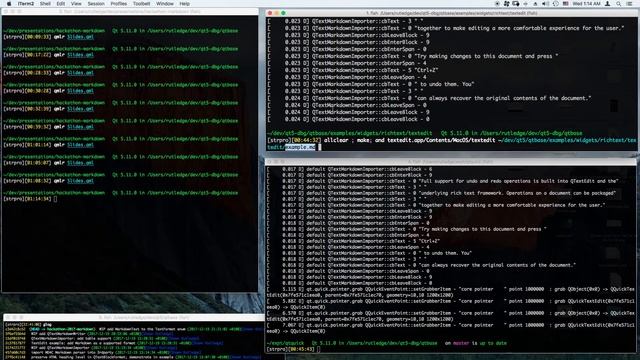Click the title bar of the hackathon-markdown terminal window
The width and height of the screenshot is (640, 360).
coord(130,11)
